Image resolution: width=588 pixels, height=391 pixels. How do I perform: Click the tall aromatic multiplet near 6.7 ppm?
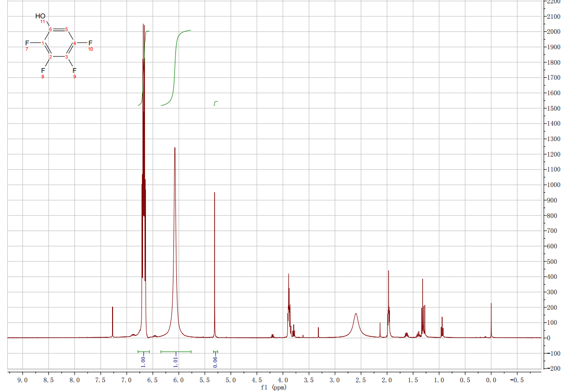143,145
